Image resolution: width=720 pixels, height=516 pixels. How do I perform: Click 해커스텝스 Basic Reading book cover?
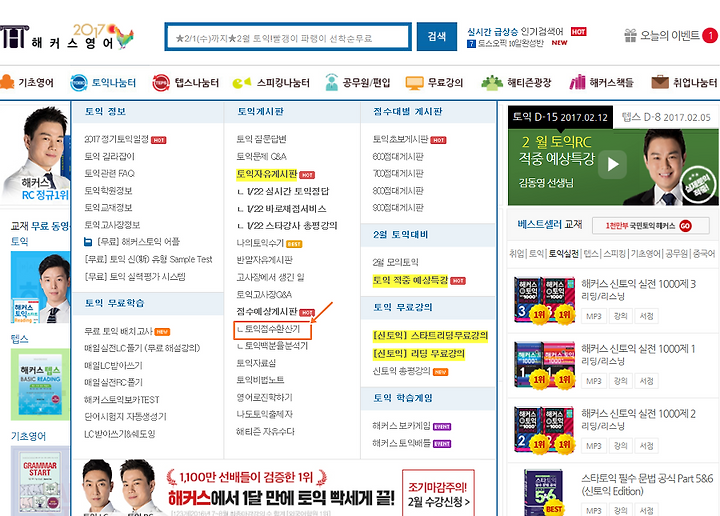(x=40, y=385)
